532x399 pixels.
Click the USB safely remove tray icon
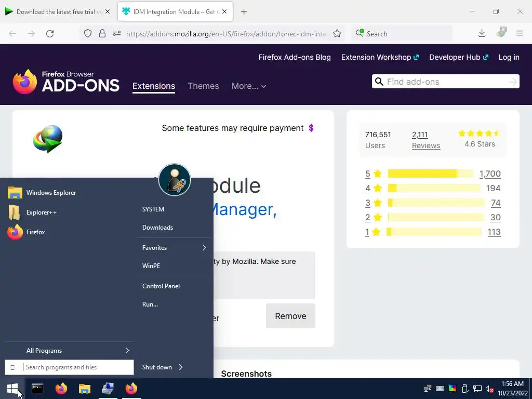pyautogui.click(x=465, y=389)
